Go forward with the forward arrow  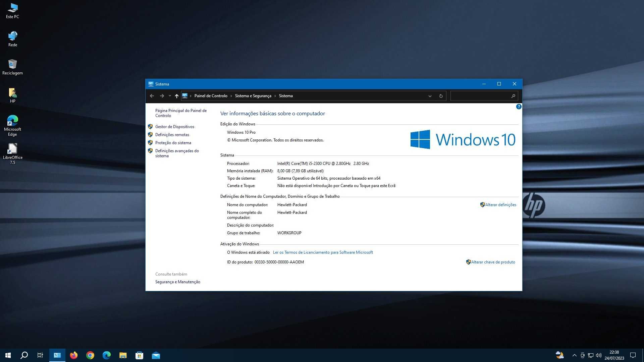click(x=162, y=96)
